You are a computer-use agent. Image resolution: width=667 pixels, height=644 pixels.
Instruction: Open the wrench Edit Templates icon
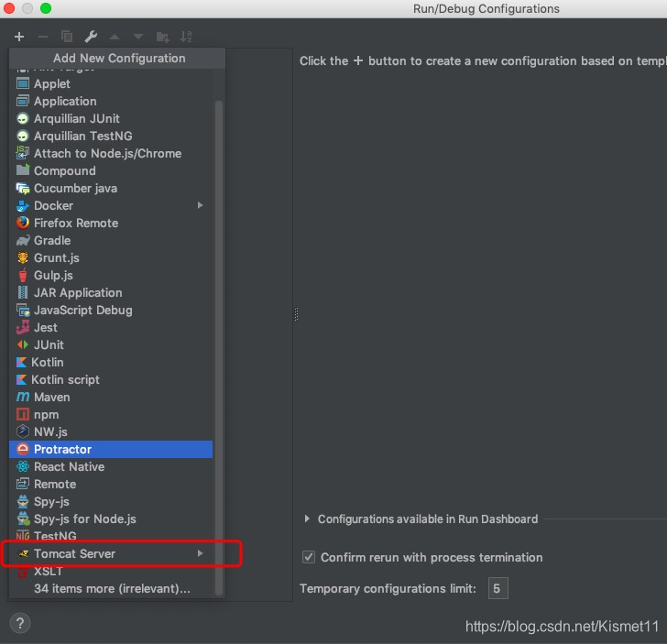(91, 37)
